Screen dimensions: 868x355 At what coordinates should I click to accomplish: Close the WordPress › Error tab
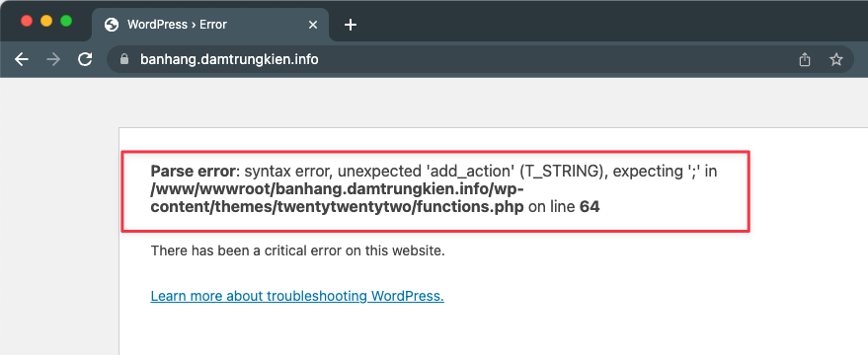pos(313,25)
